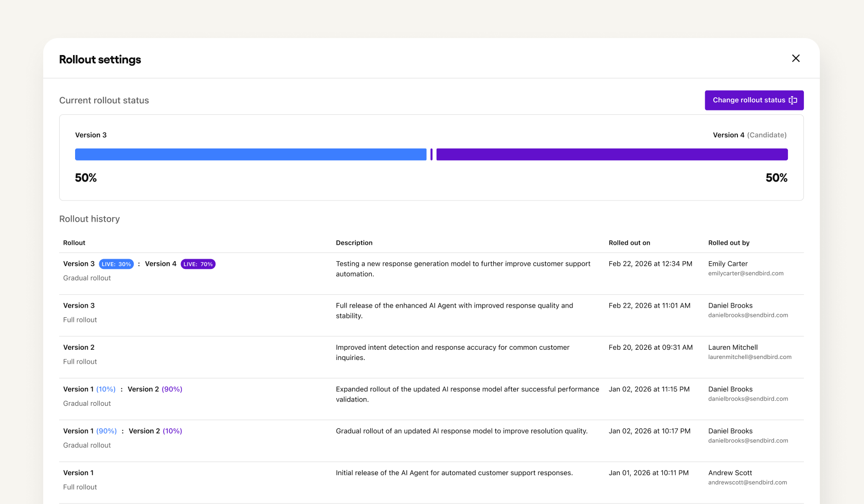Screen dimensions: 864x504
Task: Click the Change rollout status button
Action: 754,100
